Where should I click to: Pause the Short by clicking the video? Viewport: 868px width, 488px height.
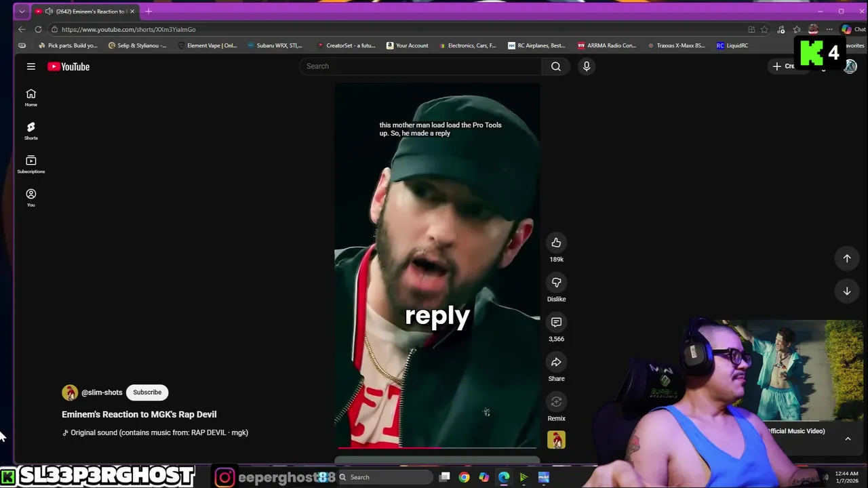click(x=437, y=264)
